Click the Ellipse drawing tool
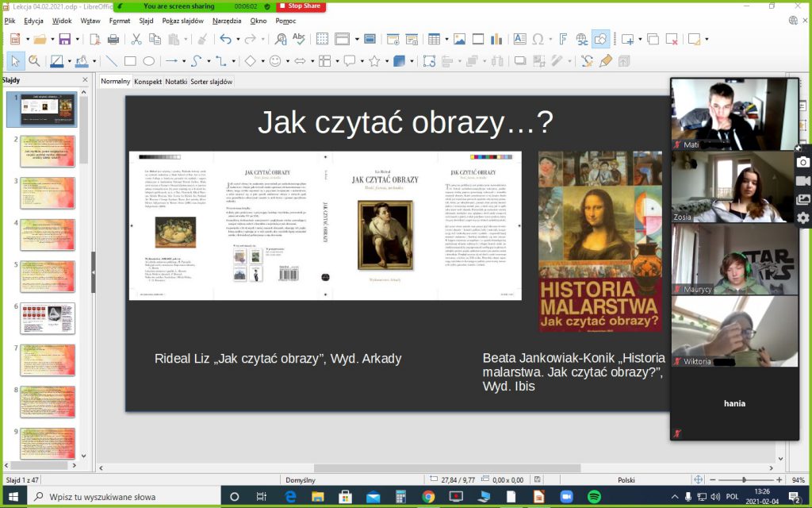The height and width of the screenshot is (508, 812). click(x=149, y=61)
